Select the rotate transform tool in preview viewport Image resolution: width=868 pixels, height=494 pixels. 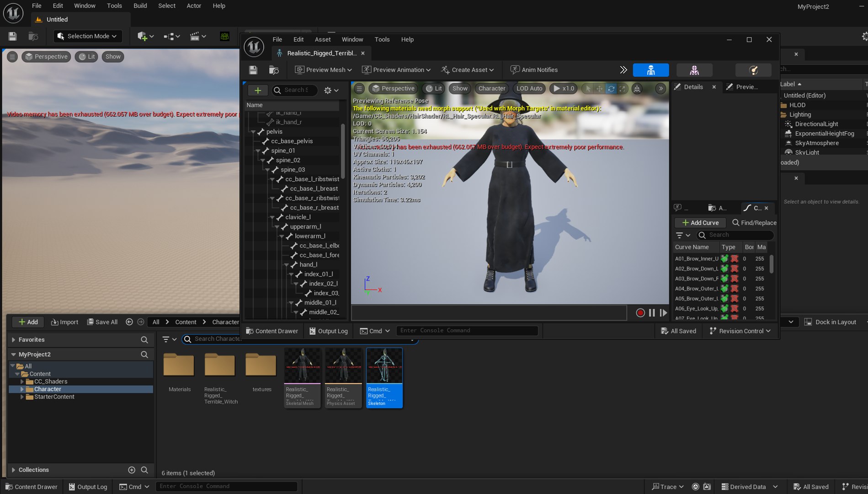click(x=611, y=89)
